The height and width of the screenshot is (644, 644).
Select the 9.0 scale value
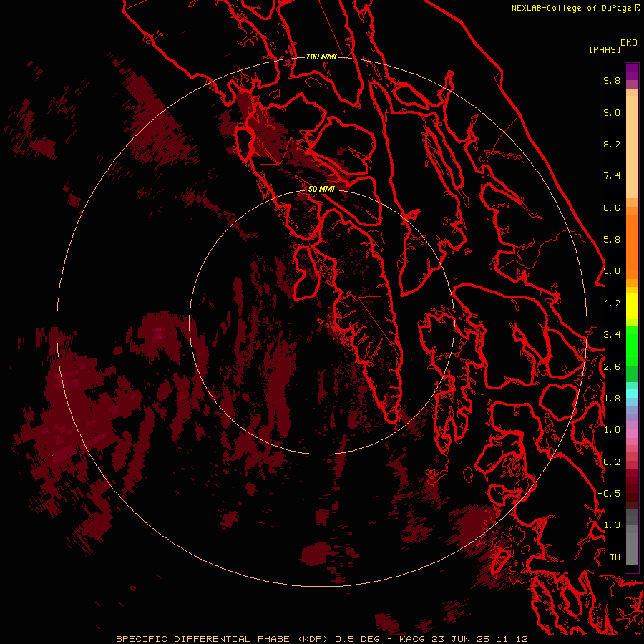point(612,112)
